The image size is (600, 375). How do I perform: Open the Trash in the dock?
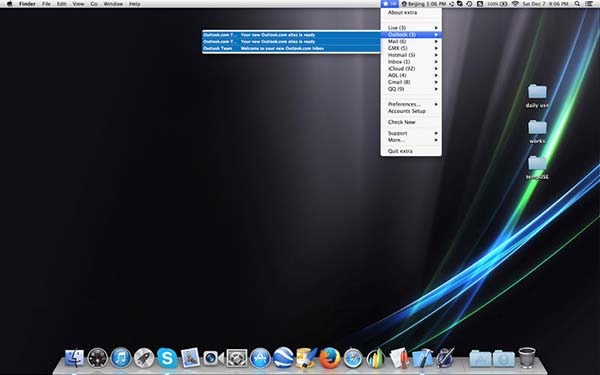[x=527, y=357]
